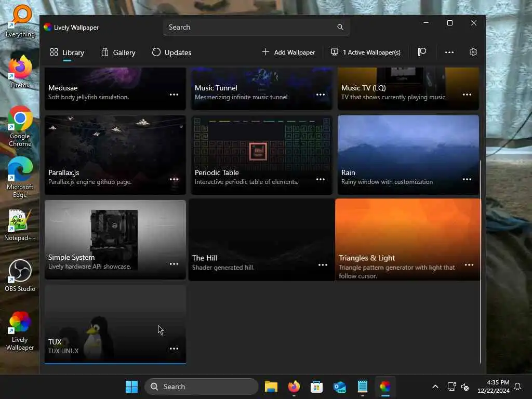
Task: Open Firefox desktop shortcut
Action: pos(20,72)
